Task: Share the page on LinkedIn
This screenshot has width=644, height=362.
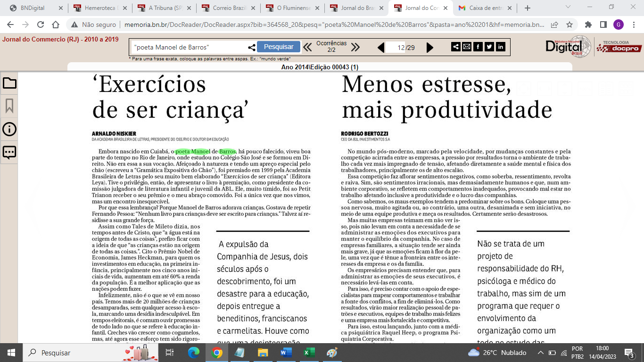Action: click(x=501, y=47)
